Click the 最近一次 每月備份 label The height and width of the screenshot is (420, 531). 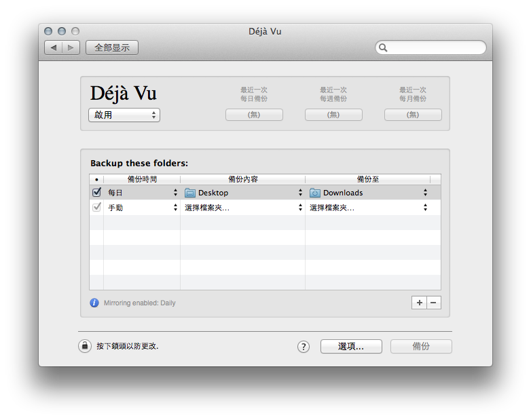(x=413, y=94)
